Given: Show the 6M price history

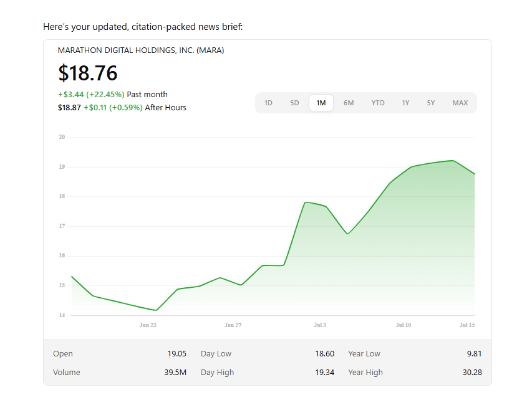Looking at the screenshot, I should tap(349, 103).
